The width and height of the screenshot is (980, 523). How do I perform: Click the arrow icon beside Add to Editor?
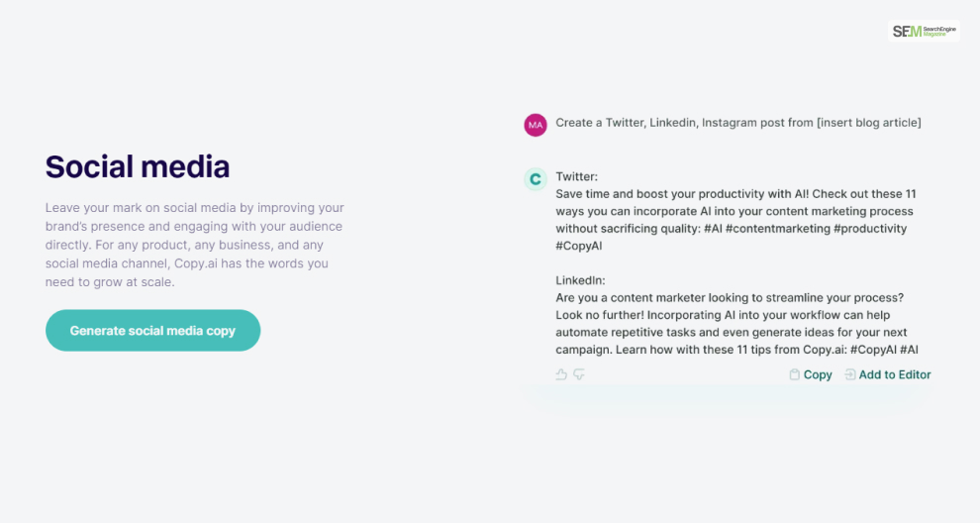(x=850, y=374)
